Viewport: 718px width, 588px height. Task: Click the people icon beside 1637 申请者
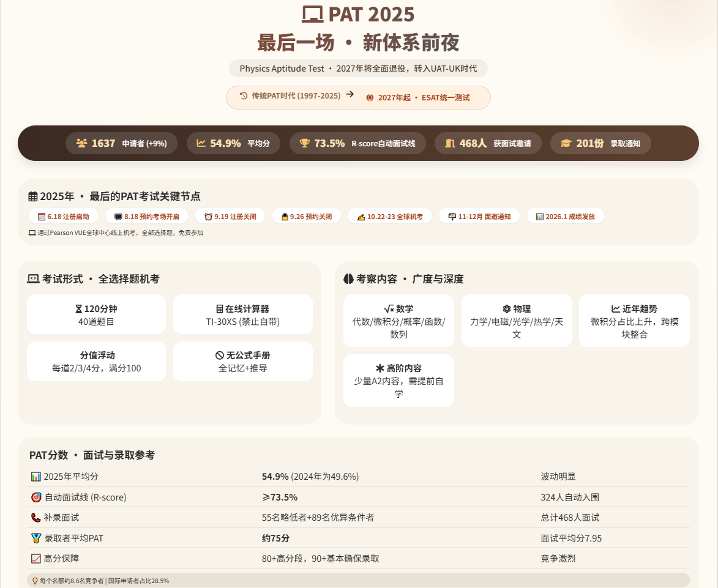click(x=81, y=143)
